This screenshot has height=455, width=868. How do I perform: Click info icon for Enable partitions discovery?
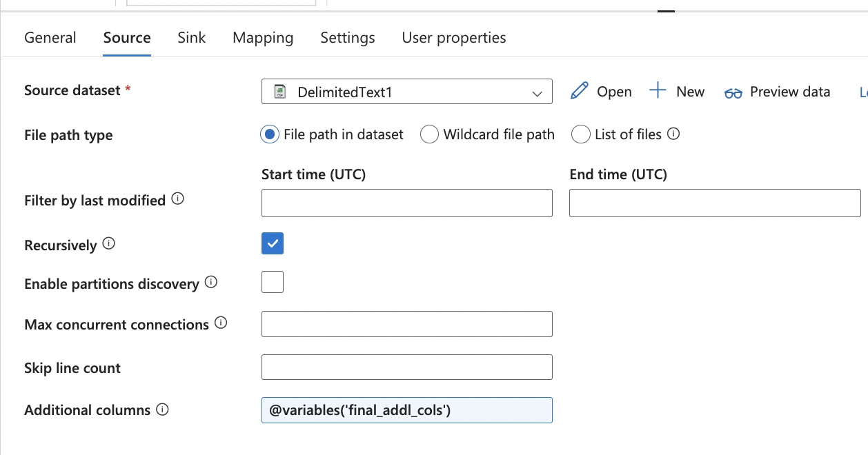(211, 282)
